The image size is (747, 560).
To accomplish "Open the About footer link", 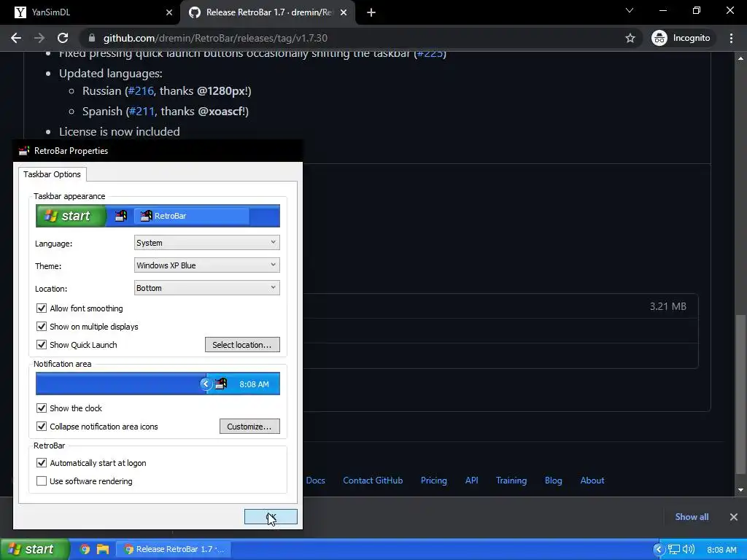I will [x=592, y=481].
